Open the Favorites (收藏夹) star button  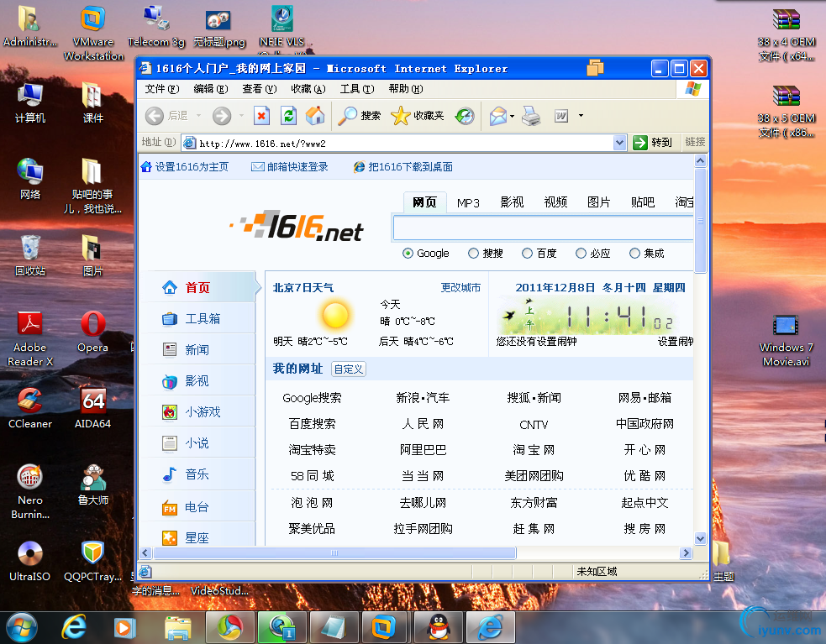click(418, 116)
